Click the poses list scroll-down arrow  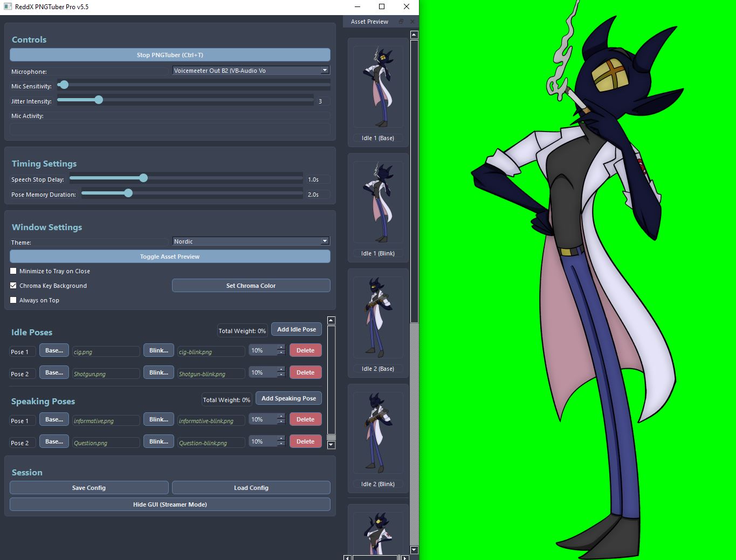[331, 445]
